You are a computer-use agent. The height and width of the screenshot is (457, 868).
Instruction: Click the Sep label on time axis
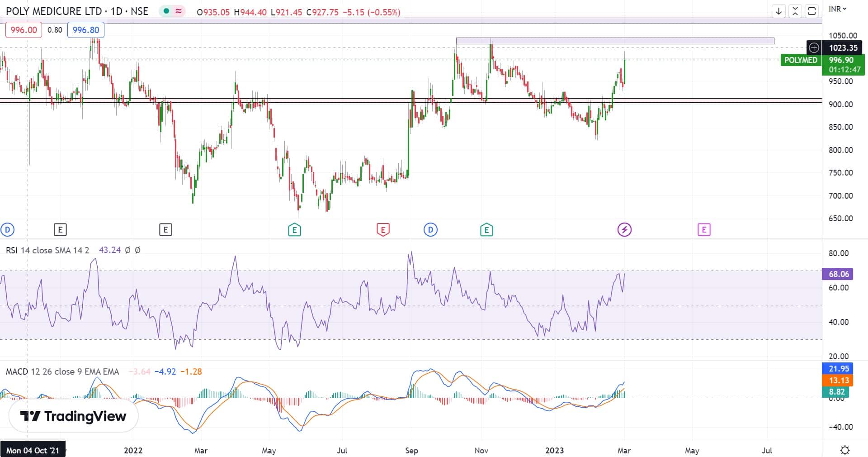coord(411,451)
